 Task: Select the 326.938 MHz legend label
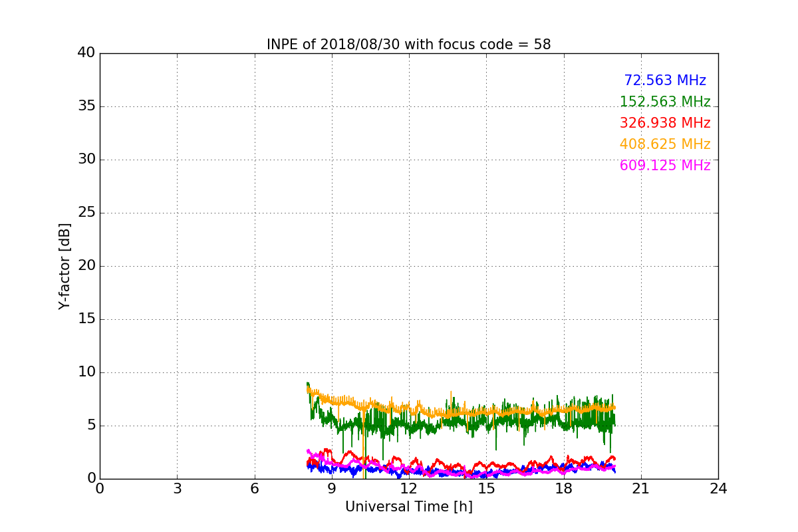pos(665,123)
